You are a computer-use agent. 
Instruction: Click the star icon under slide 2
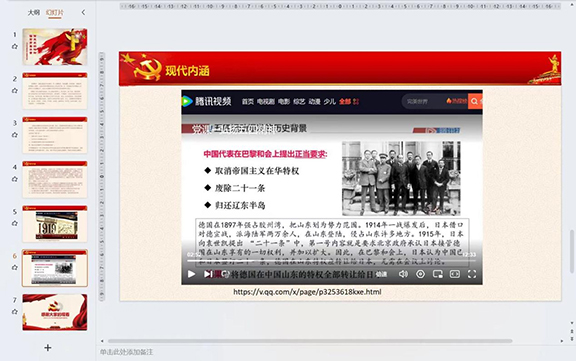(x=15, y=90)
